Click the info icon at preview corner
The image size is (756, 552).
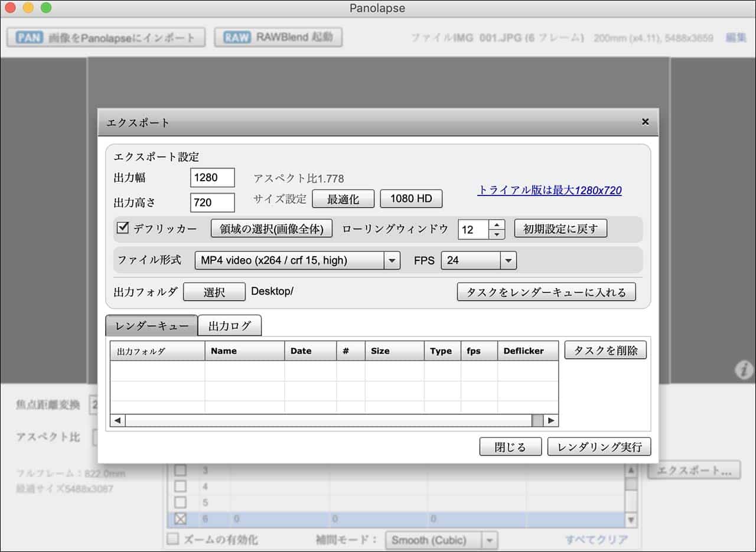pyautogui.click(x=744, y=370)
